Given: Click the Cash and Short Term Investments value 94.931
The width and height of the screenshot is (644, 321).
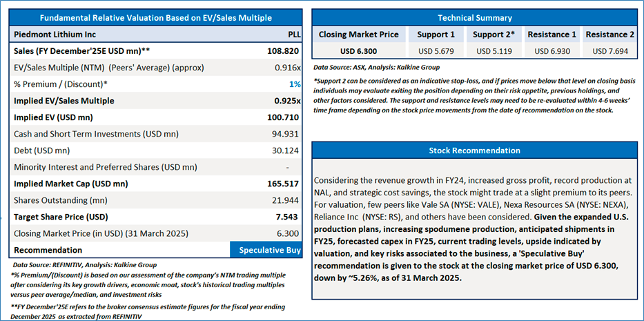Looking at the screenshot, I should (x=286, y=134).
